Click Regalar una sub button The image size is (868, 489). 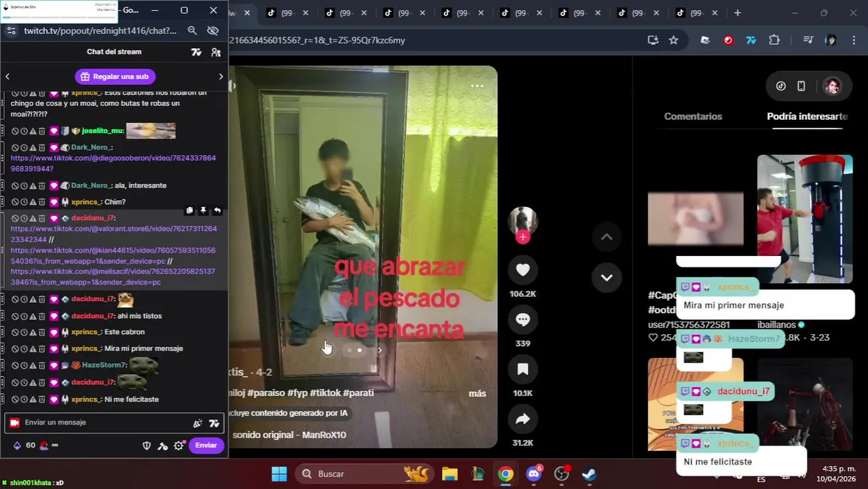(x=114, y=77)
